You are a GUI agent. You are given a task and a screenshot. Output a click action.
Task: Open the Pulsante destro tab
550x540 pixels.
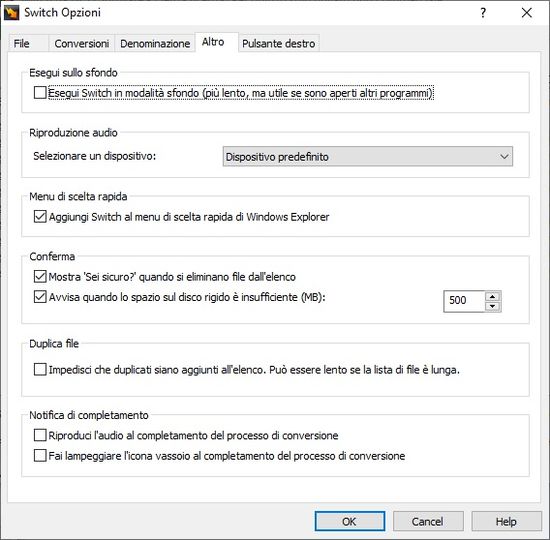pos(279,44)
